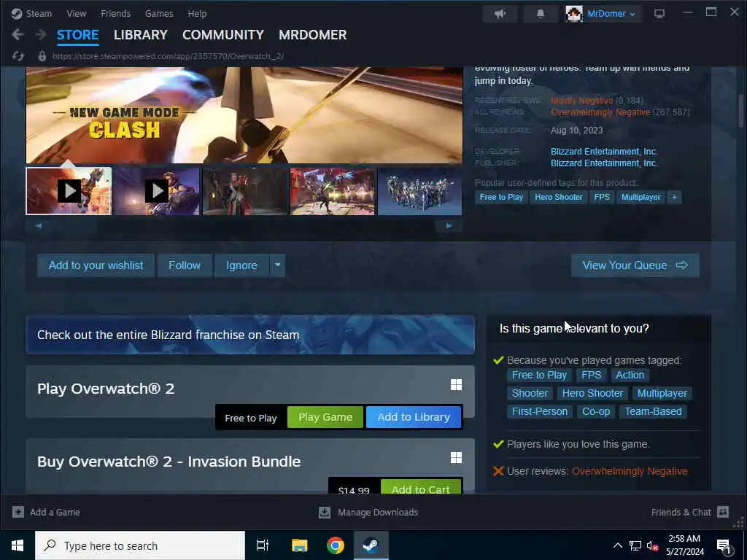Click the Type here to search box
747x560 pixels.
pos(140,545)
